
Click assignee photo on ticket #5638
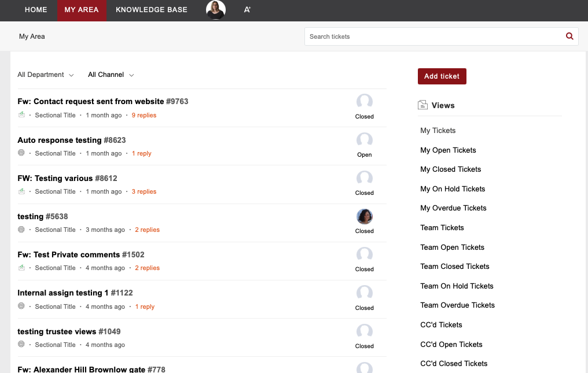click(x=364, y=217)
